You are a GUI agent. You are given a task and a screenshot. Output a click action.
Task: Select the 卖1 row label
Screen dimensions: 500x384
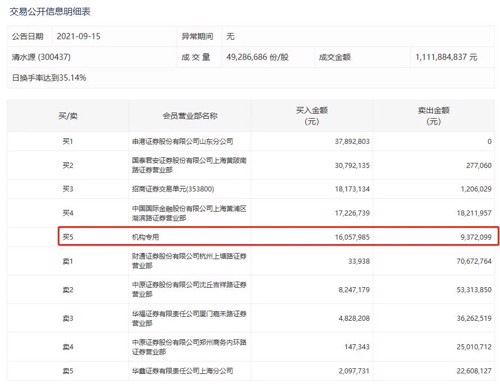click(x=68, y=261)
